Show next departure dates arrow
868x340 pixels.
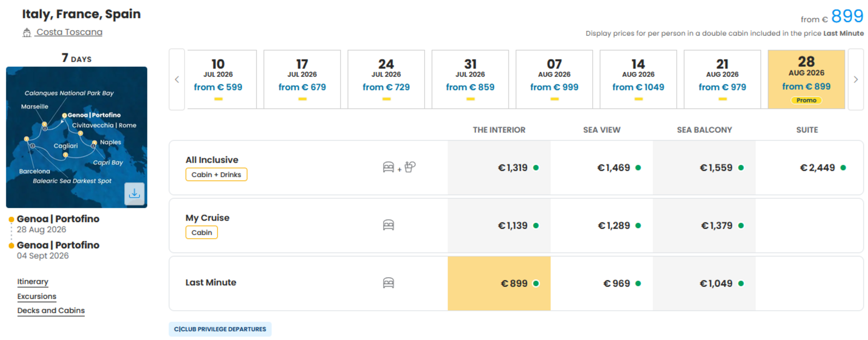[856, 79]
